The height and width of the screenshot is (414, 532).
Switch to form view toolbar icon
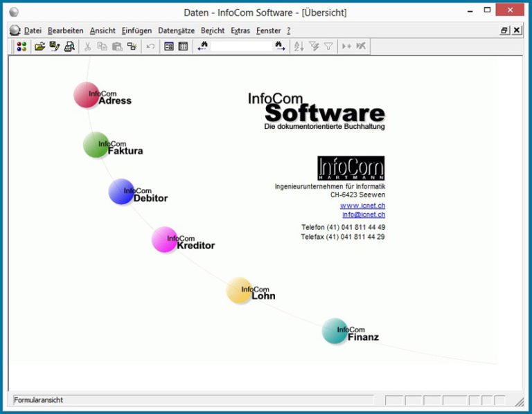(168, 46)
